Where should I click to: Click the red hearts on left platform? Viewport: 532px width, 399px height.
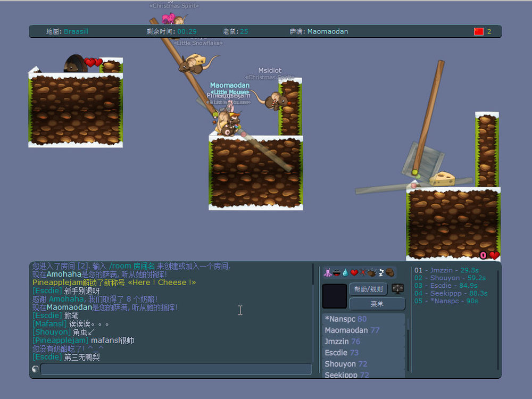[x=93, y=62]
